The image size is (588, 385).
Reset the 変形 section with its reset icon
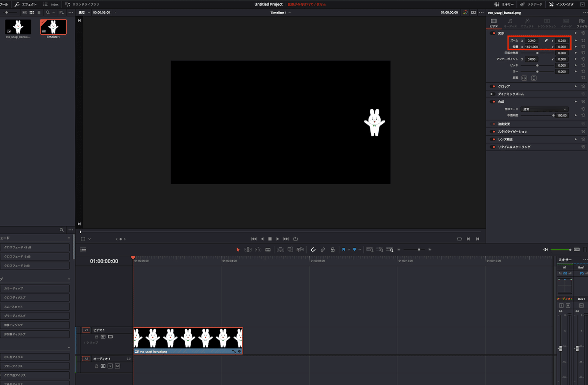pos(583,33)
